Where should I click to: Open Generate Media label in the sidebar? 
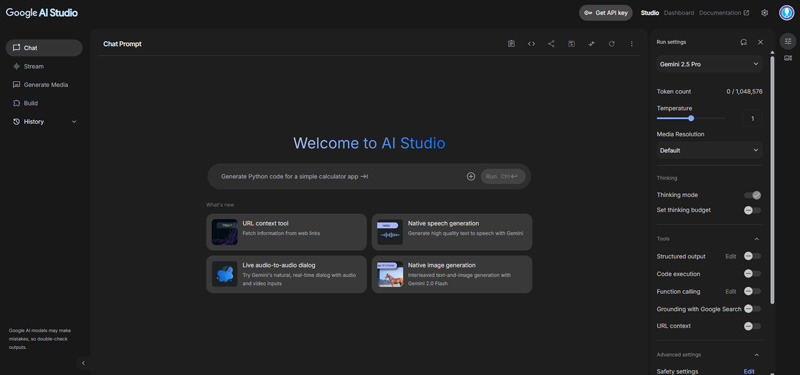click(46, 85)
